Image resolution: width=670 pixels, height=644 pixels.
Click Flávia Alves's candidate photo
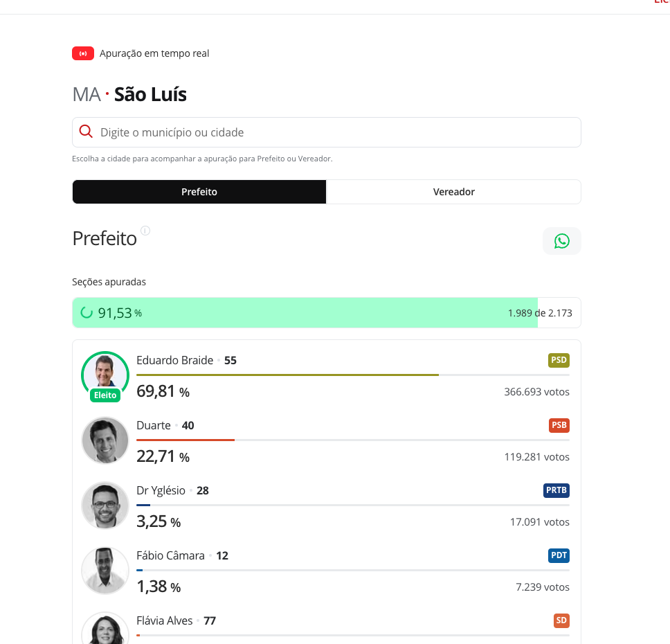(105, 629)
